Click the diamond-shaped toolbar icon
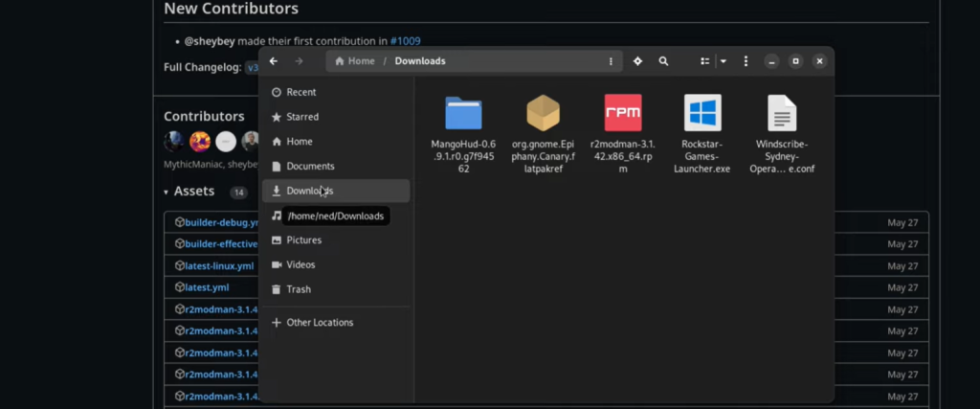Image resolution: width=980 pixels, height=409 pixels. 637,61
